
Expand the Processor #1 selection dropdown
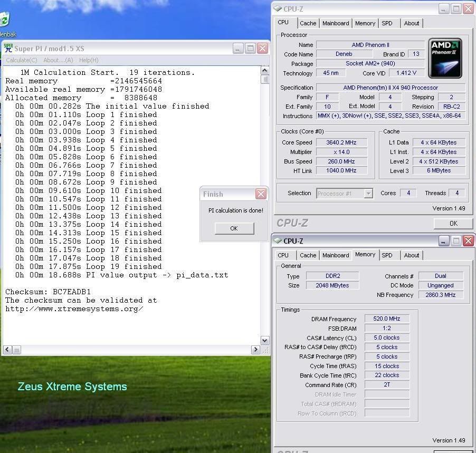[368, 193]
